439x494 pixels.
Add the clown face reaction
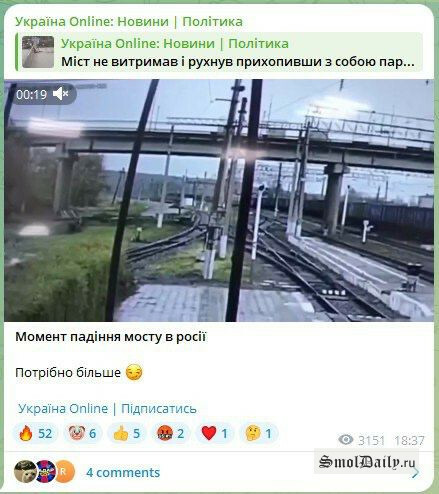click(82, 433)
